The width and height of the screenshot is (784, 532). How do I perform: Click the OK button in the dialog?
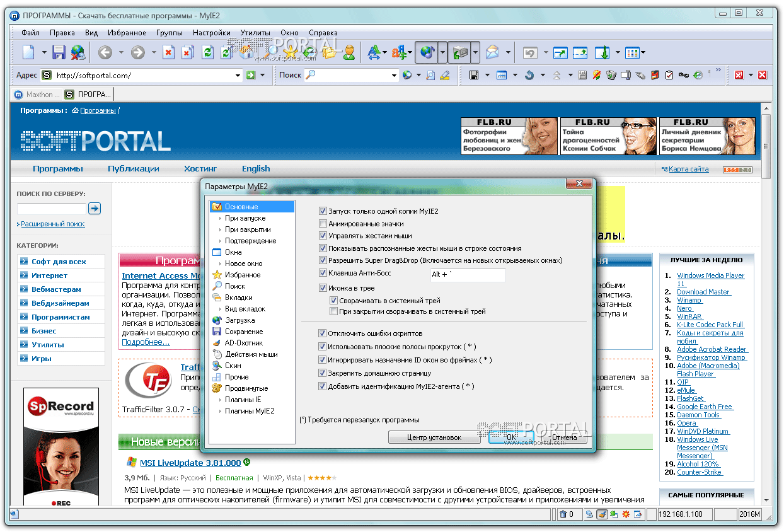[511, 437]
